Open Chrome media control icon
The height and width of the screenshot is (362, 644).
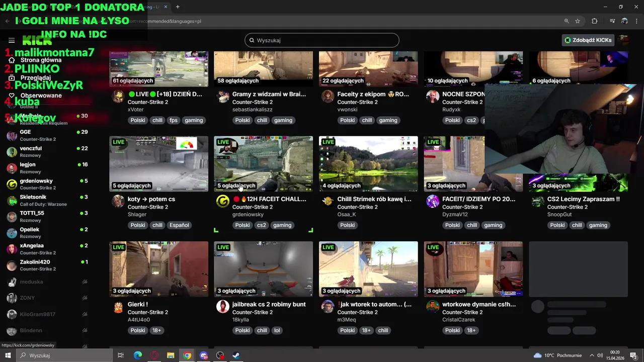pyautogui.click(x=612, y=21)
